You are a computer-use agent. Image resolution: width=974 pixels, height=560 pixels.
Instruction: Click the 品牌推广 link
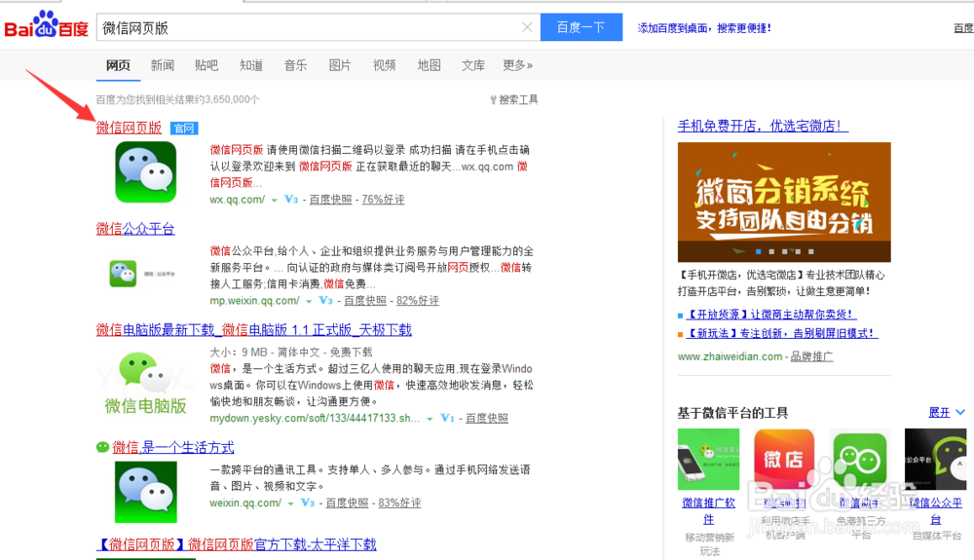(811, 357)
